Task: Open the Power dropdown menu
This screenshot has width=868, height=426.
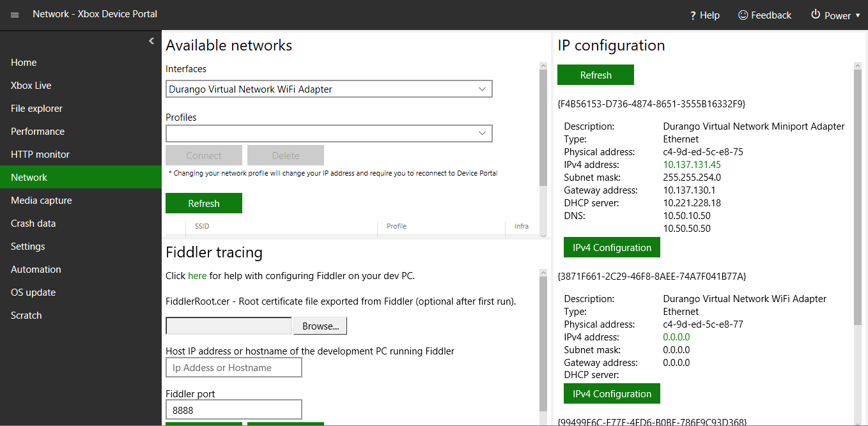Action: tap(835, 15)
